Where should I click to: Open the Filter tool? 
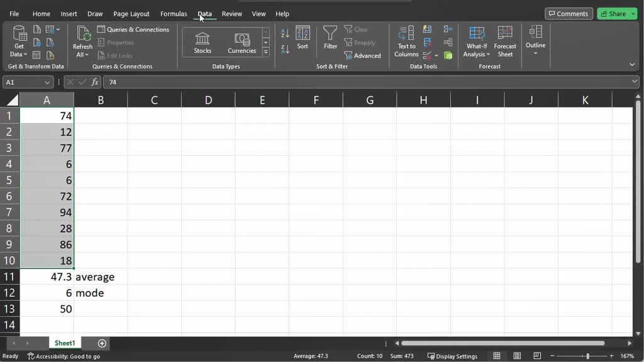pos(330,40)
